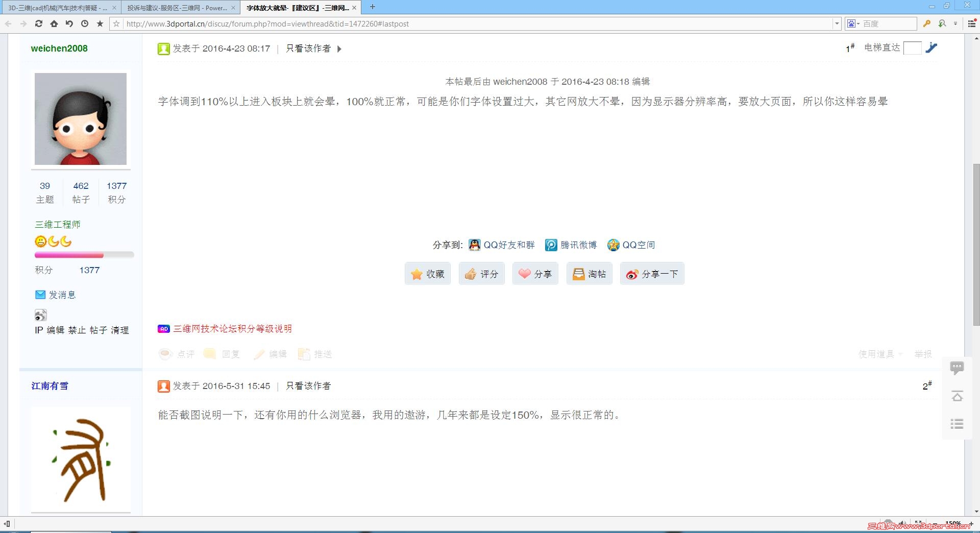Image resolution: width=980 pixels, height=533 pixels.
Task: Click the 淘帖 button
Action: click(590, 274)
